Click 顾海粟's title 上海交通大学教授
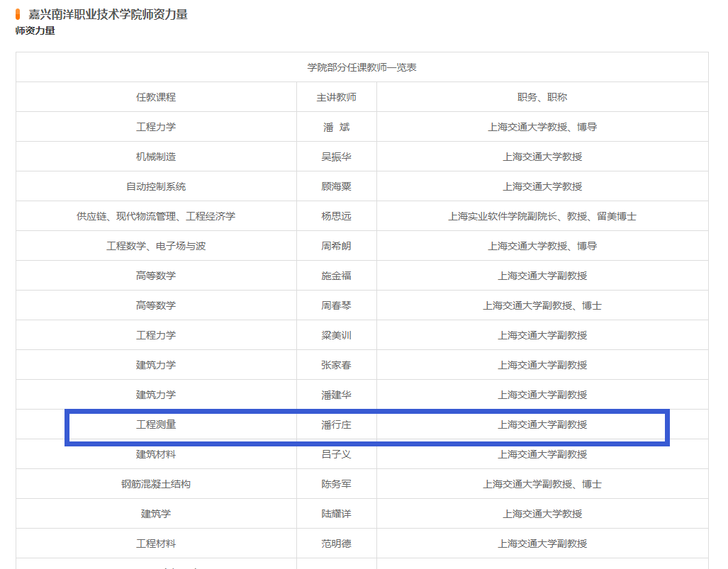This screenshot has width=728, height=569. click(x=542, y=186)
